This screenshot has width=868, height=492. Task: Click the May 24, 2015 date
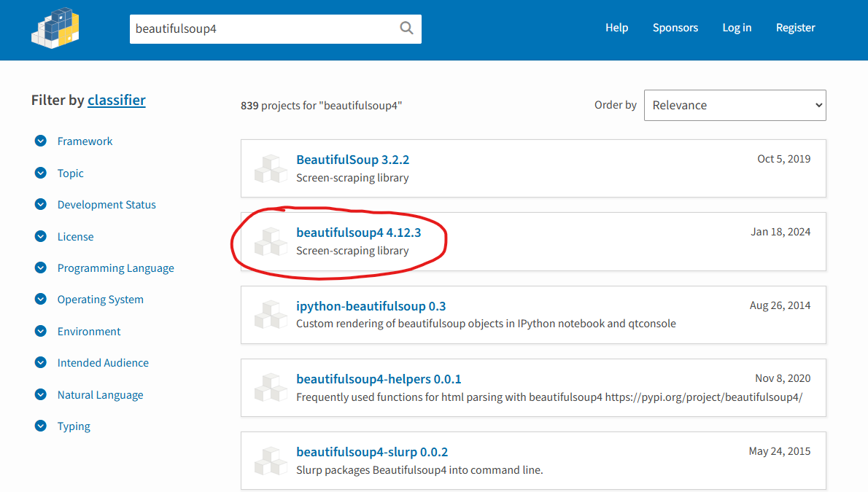point(779,452)
